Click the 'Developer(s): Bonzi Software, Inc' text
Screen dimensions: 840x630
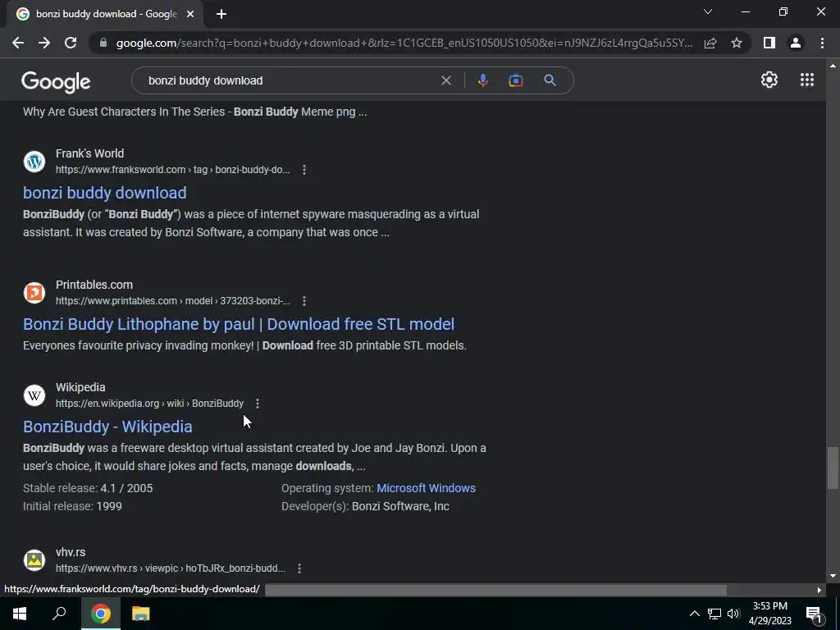click(x=365, y=506)
